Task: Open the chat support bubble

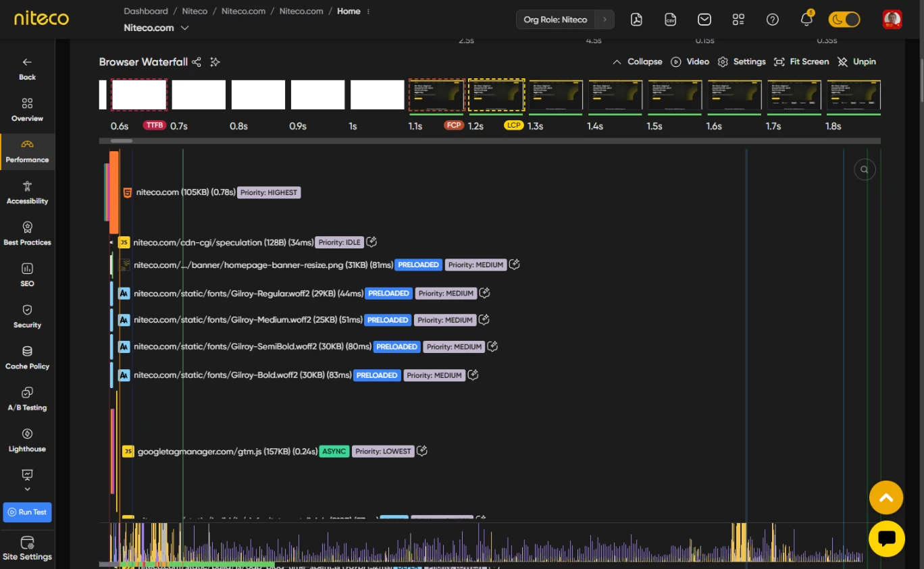Action: [886, 539]
